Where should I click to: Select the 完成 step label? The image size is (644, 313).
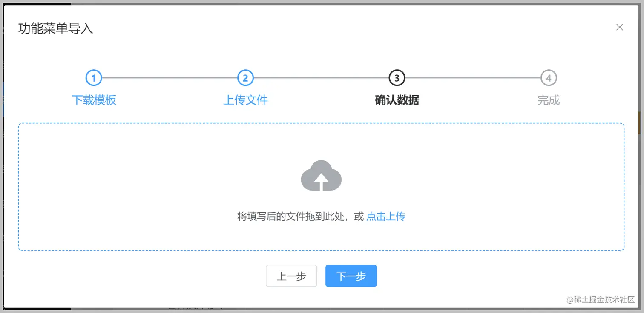tap(549, 100)
